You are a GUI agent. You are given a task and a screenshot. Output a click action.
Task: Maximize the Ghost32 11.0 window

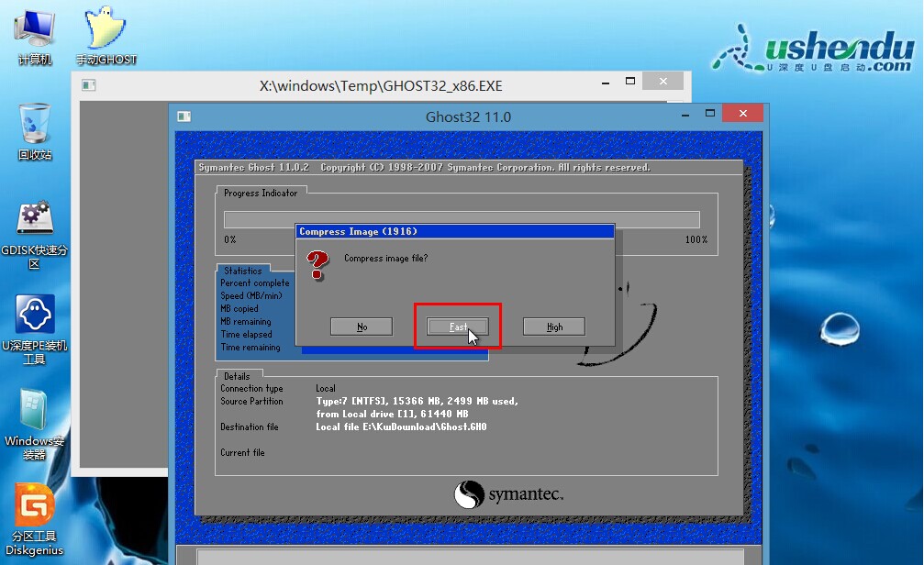point(710,113)
